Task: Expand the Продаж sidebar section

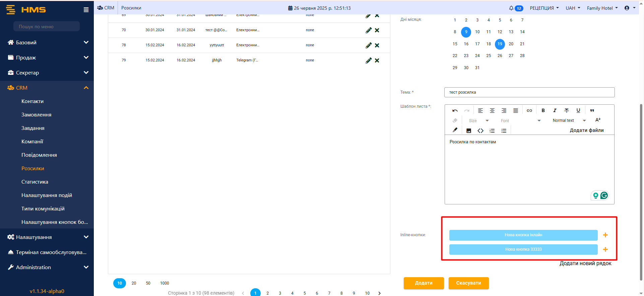Action: click(x=47, y=58)
